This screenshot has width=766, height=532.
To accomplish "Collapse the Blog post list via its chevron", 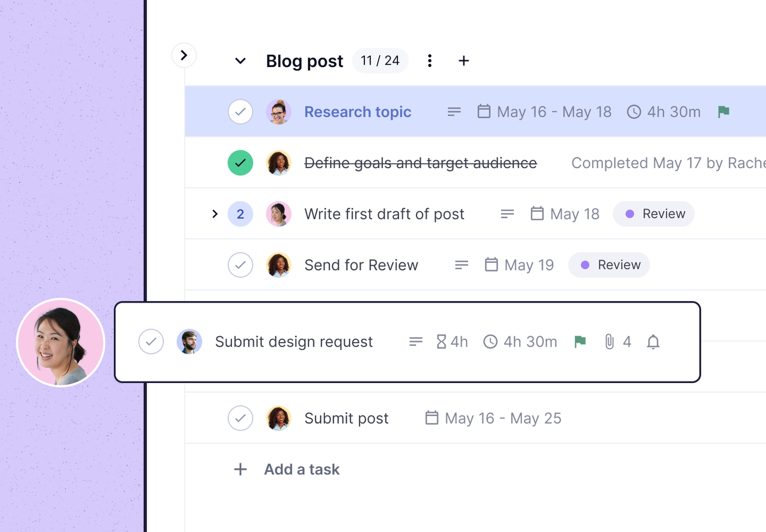I will click(x=240, y=61).
